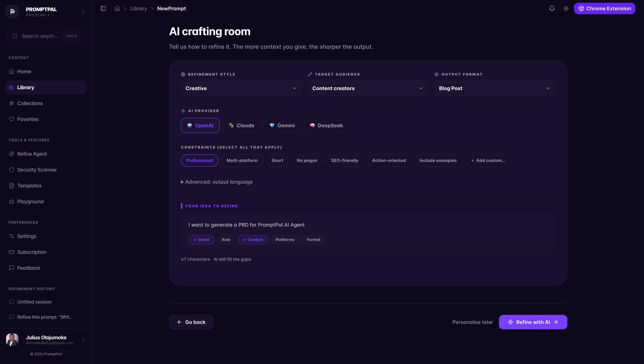Image resolution: width=644 pixels, height=364 pixels.
Task: Open the notifications bell
Action: 552,8
